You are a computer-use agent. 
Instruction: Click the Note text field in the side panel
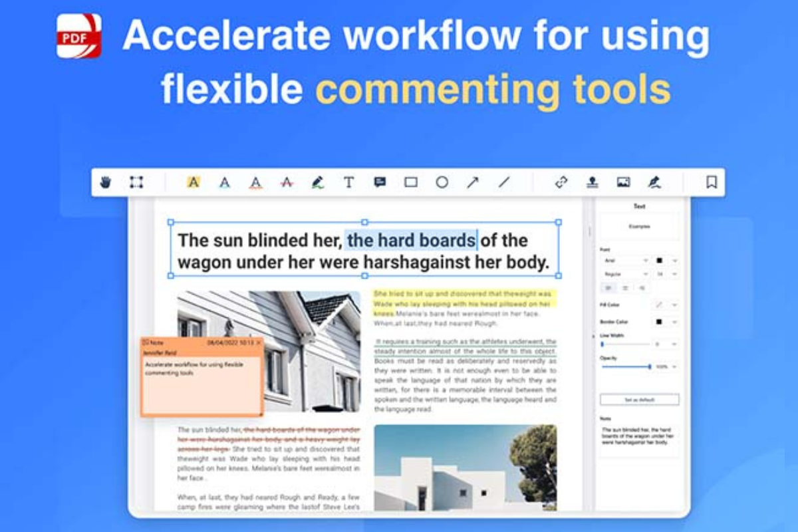click(x=639, y=440)
